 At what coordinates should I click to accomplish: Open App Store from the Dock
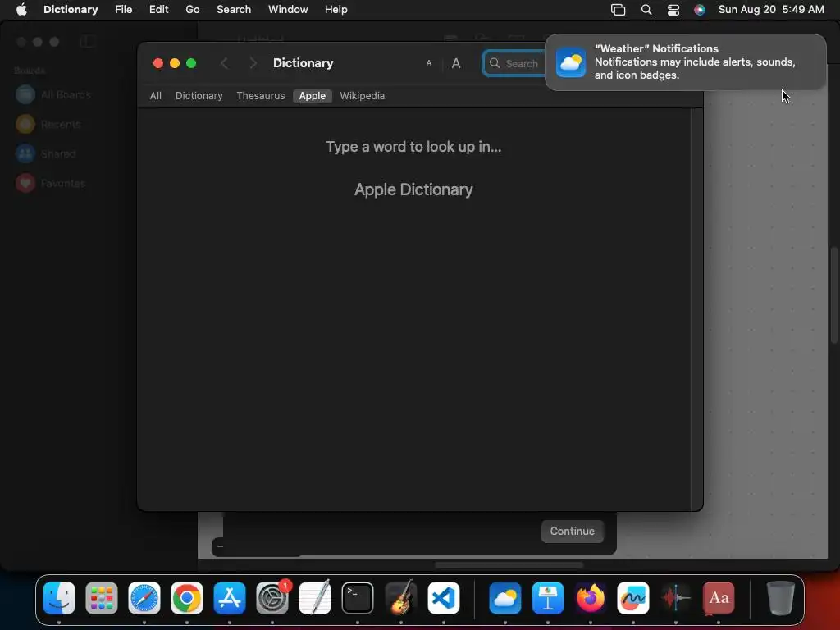coord(230,598)
